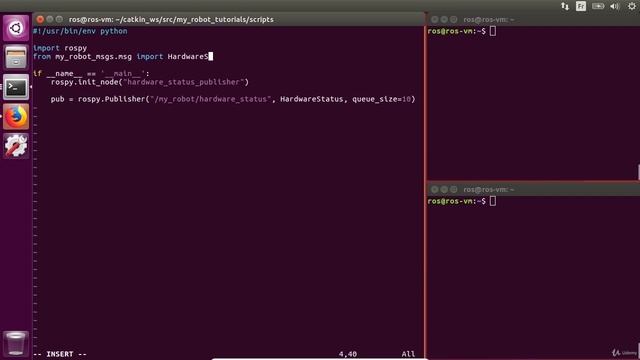
Task: Close the lower right ros@ros-vm terminal
Action: [x=434, y=189]
